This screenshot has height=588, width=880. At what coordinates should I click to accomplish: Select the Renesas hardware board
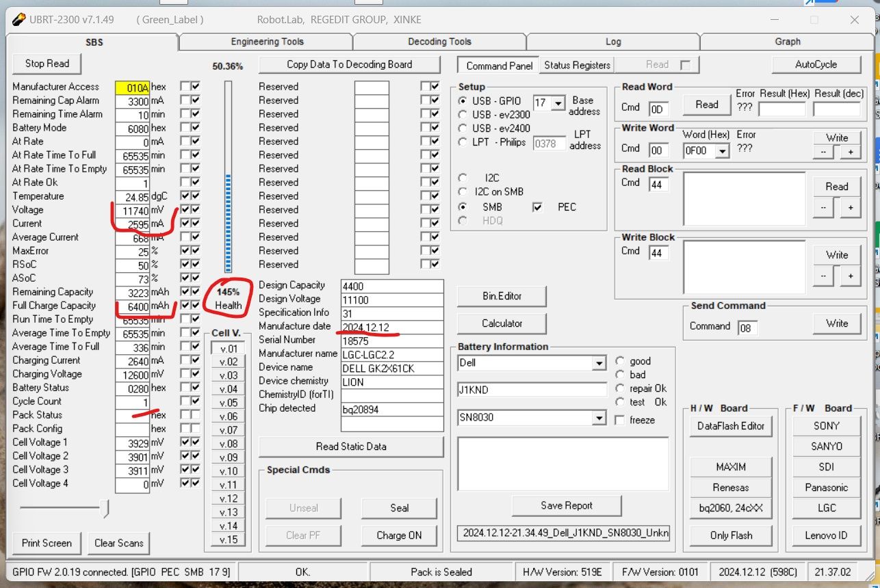[731, 487]
